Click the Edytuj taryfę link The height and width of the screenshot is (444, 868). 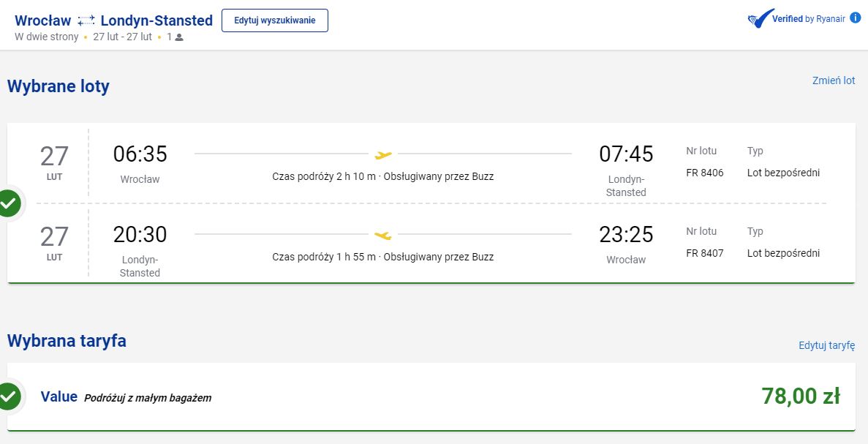[x=827, y=345]
